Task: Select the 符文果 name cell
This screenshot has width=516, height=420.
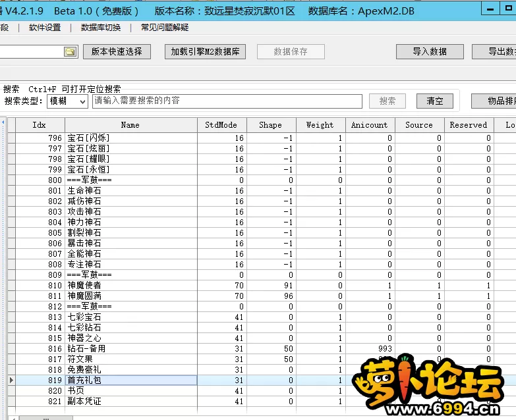Action: click(x=131, y=359)
